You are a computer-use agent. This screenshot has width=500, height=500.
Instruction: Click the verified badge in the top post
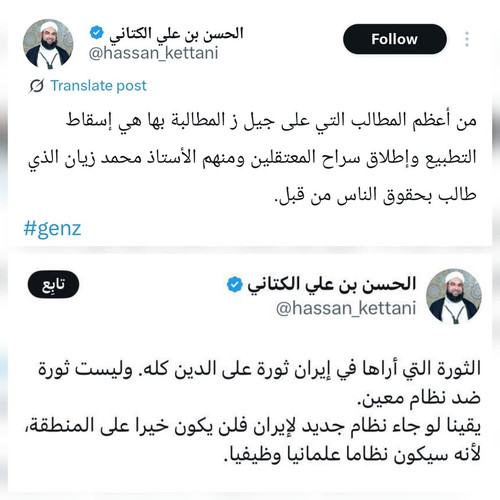tap(97, 33)
